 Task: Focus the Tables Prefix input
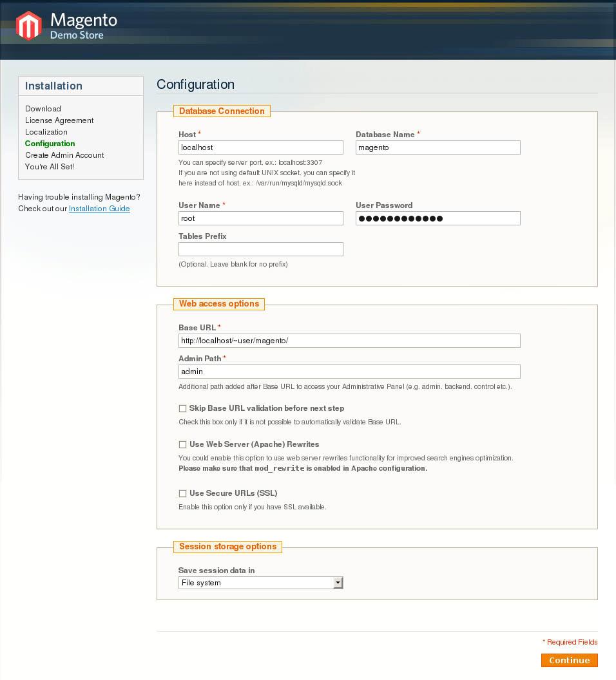click(x=261, y=249)
